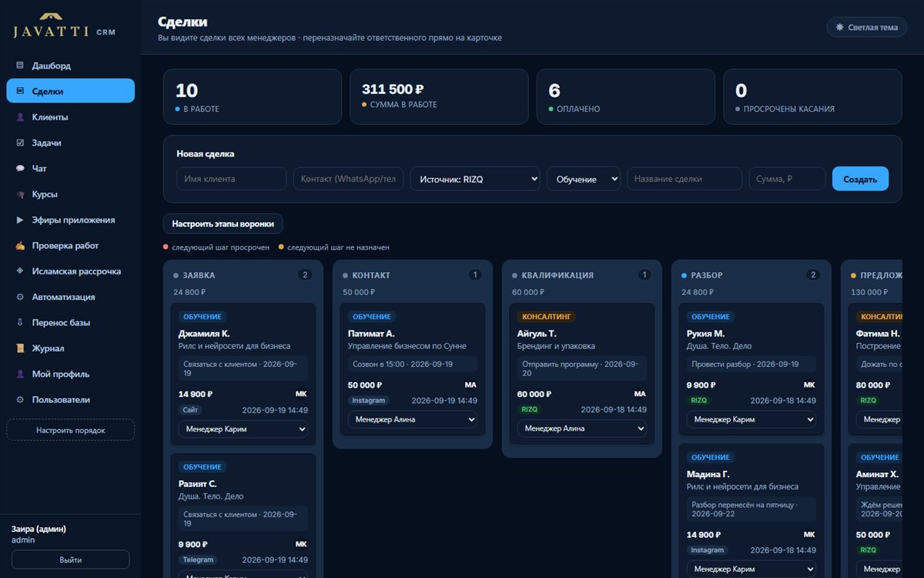Click the 'ПРОСРОЧЕНЫ КАСАНИЯ' stat card
This screenshot has height=578, width=924.
pyautogui.click(x=812, y=97)
